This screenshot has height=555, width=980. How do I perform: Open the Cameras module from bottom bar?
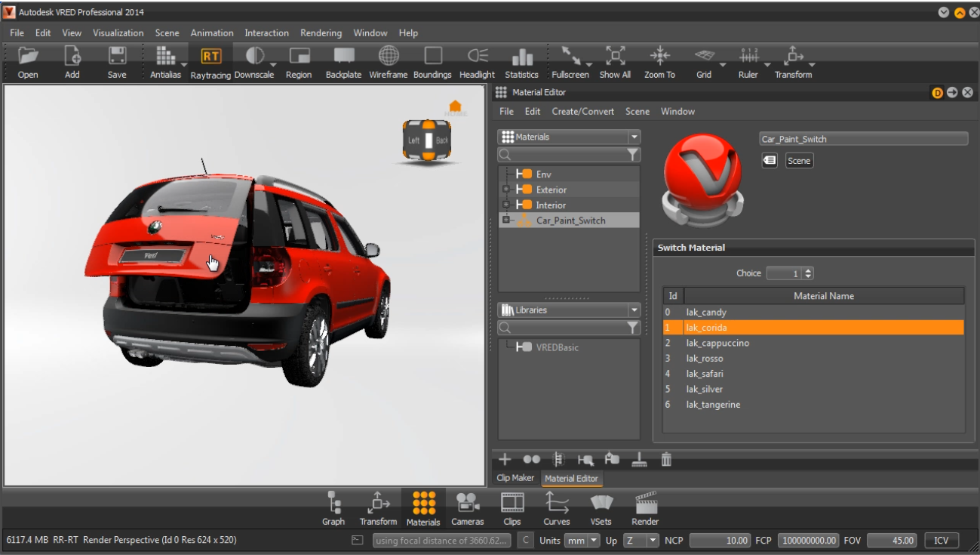pyautogui.click(x=468, y=508)
